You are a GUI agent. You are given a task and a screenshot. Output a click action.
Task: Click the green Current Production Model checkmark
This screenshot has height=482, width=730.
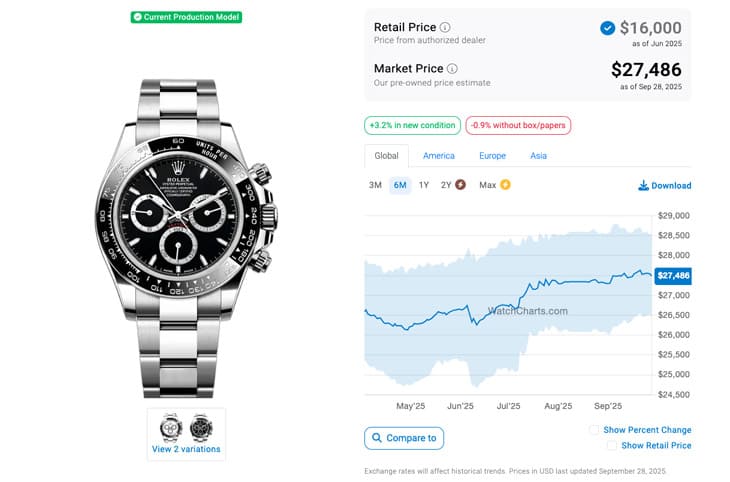137,17
